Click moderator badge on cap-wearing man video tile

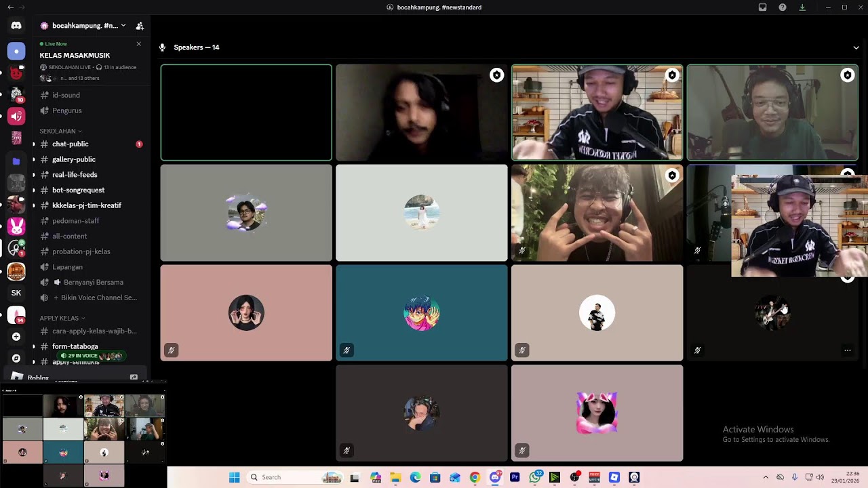[x=672, y=75]
